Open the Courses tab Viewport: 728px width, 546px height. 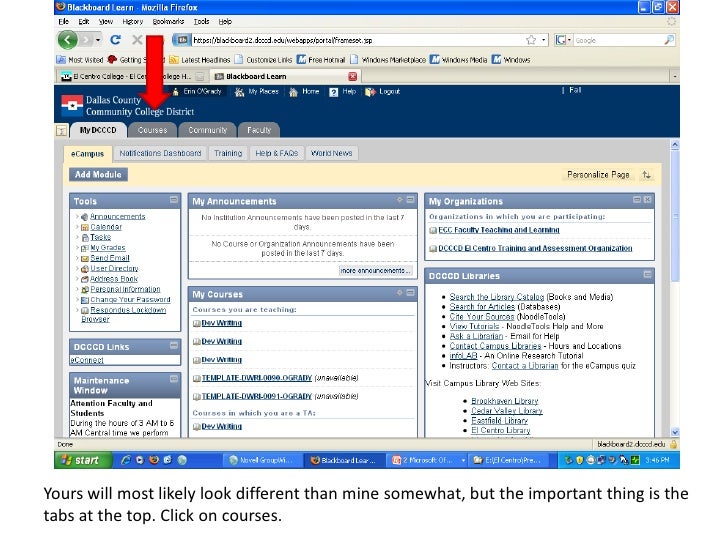[152, 130]
